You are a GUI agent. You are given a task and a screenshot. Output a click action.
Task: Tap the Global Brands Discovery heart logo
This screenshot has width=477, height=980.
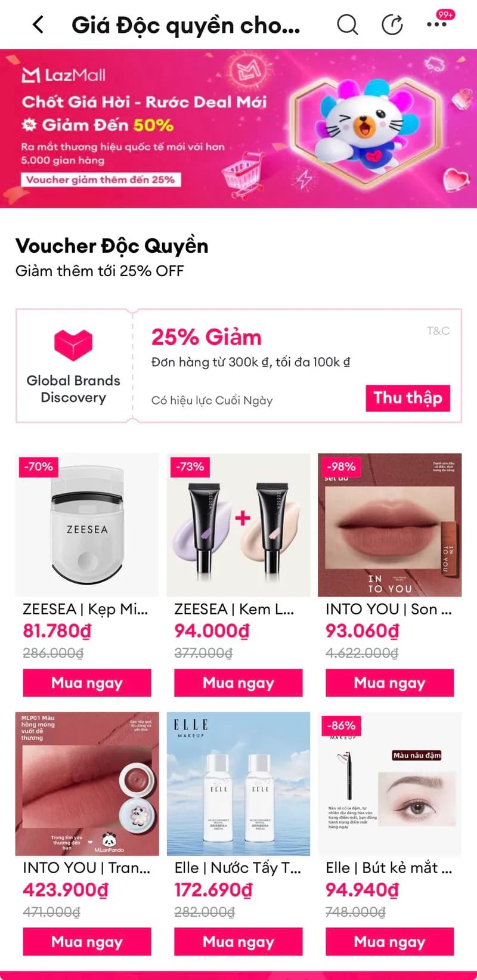point(73,345)
